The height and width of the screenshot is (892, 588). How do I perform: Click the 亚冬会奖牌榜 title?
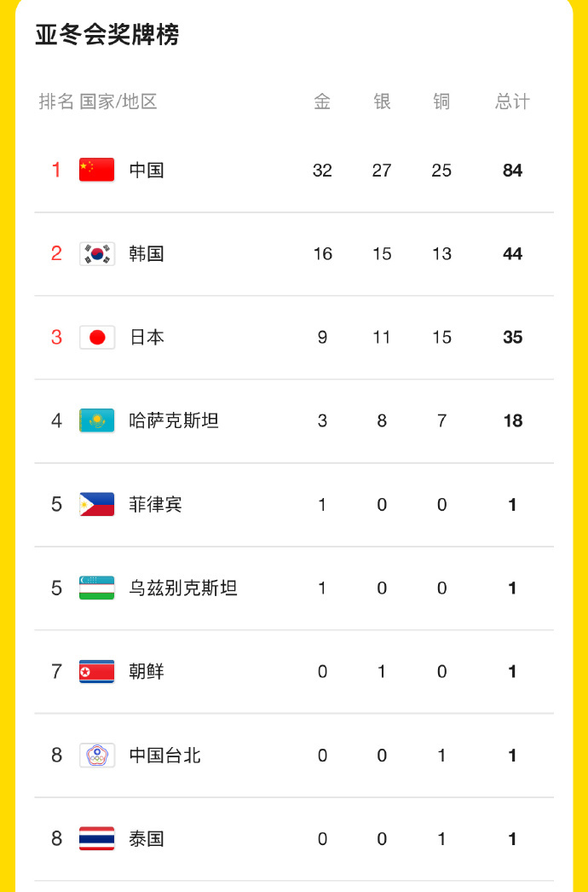pyautogui.click(x=107, y=35)
